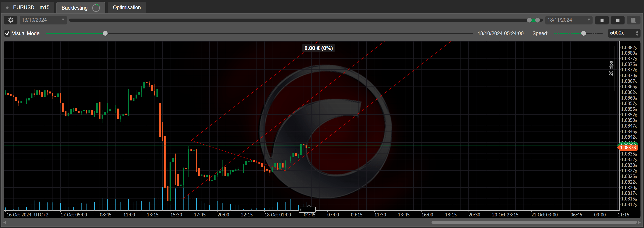This screenshot has width=644, height=228.
Task: Click the 20 Oct 23:15 time axis label
Action: click(x=505, y=215)
